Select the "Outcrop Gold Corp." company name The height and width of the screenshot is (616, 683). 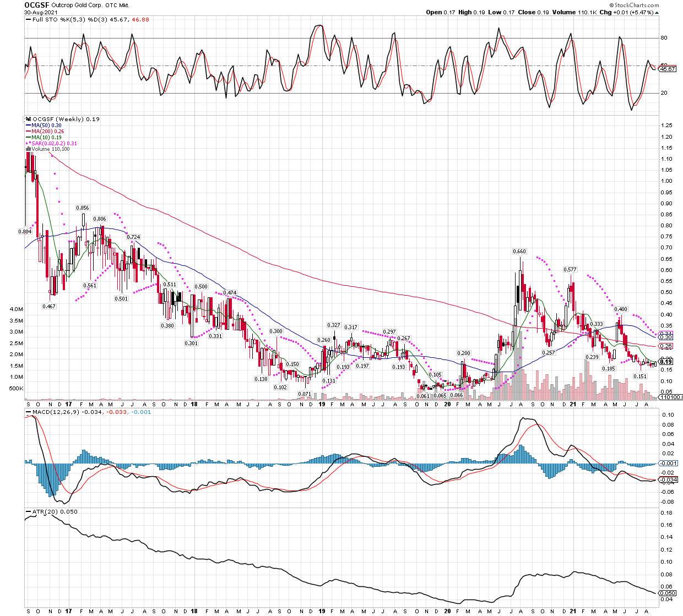click(78, 5)
